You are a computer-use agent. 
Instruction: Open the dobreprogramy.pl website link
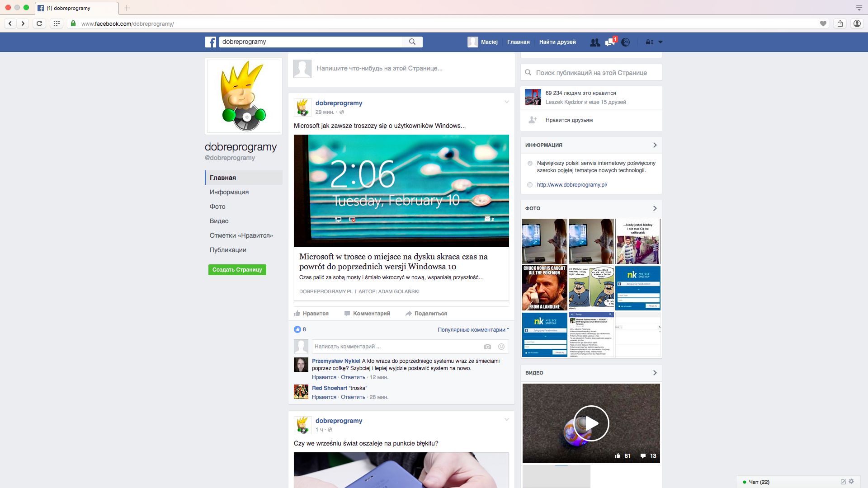point(572,185)
